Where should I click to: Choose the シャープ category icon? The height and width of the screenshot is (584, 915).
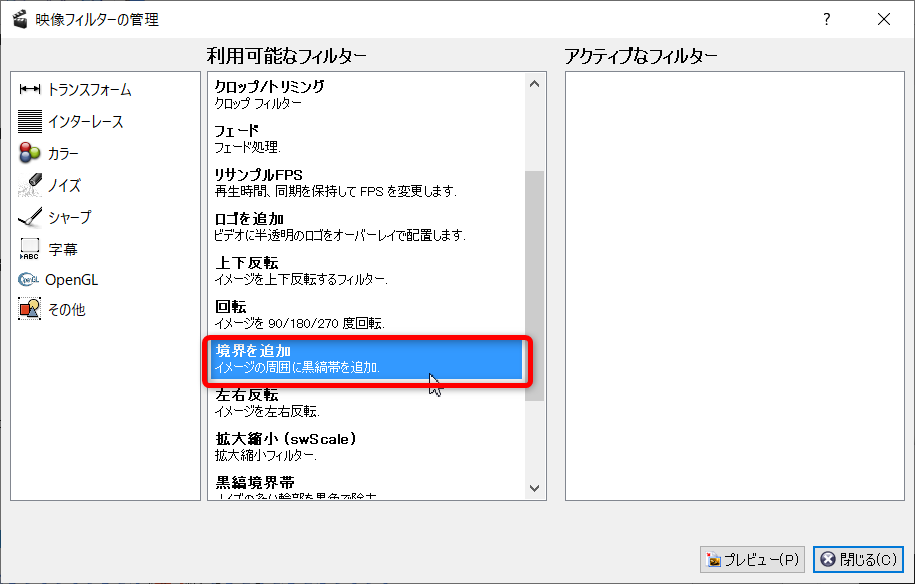tap(30, 217)
